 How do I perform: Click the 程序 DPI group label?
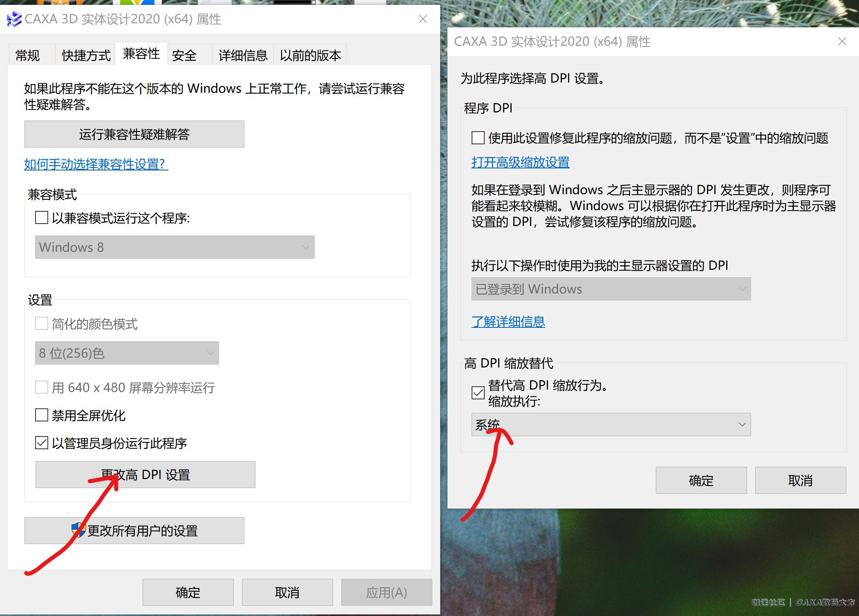(x=488, y=108)
